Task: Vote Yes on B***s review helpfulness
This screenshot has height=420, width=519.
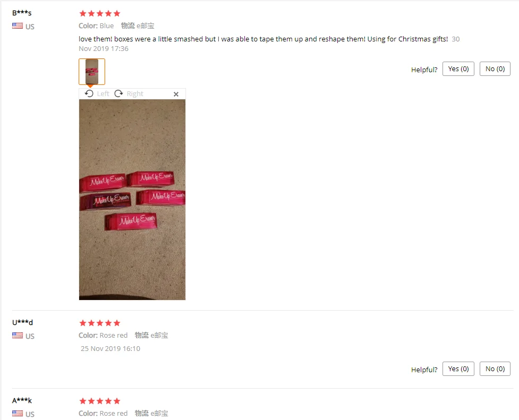Action: tap(458, 69)
